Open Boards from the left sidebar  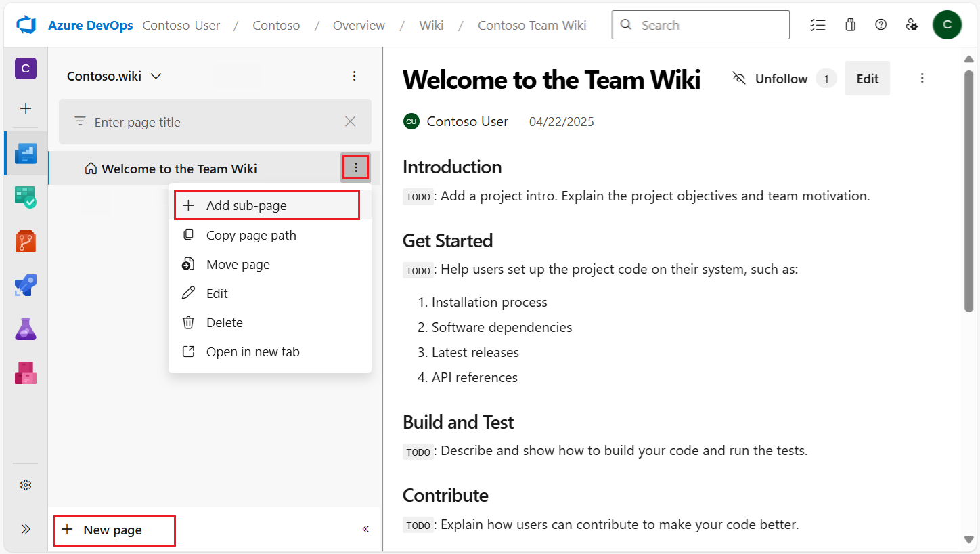25,197
